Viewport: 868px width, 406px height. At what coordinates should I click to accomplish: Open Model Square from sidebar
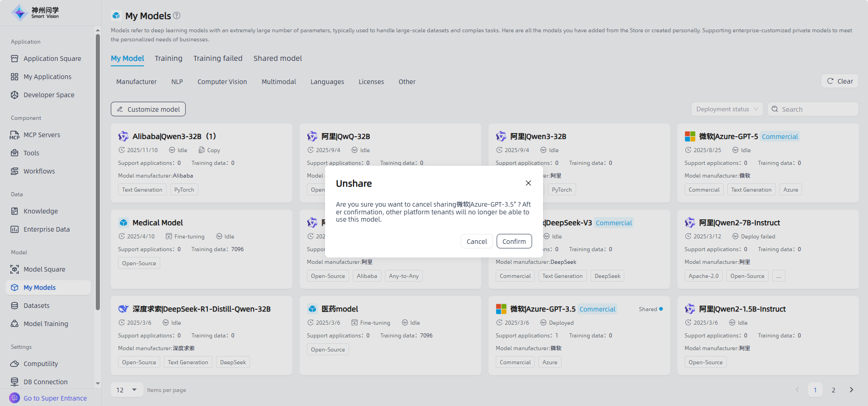44,269
